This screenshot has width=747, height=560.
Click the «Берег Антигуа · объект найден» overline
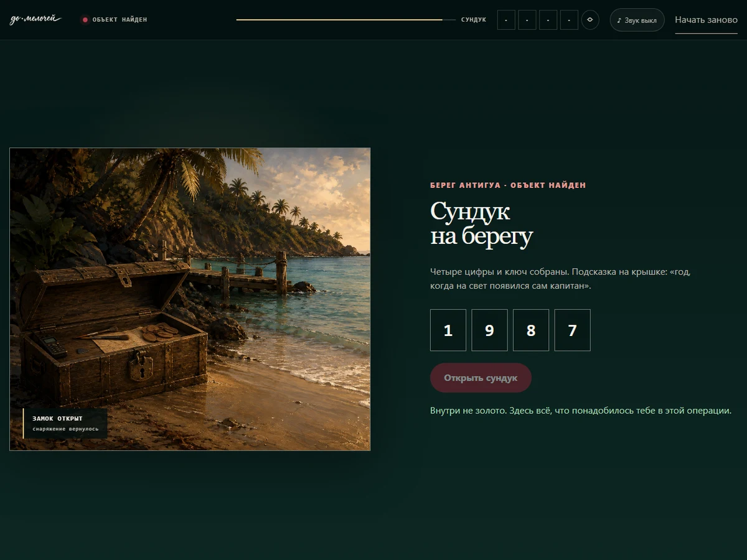(508, 185)
